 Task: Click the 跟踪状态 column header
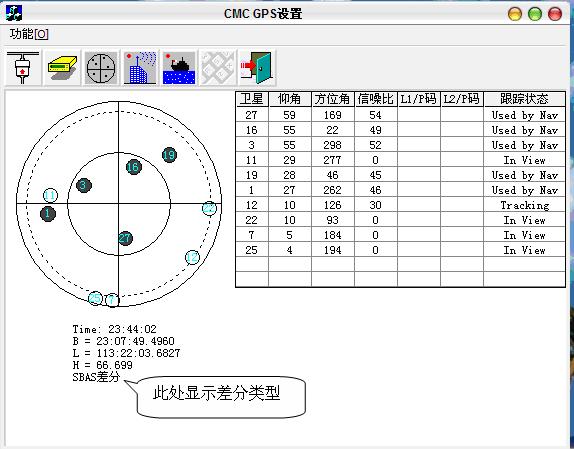[524, 99]
